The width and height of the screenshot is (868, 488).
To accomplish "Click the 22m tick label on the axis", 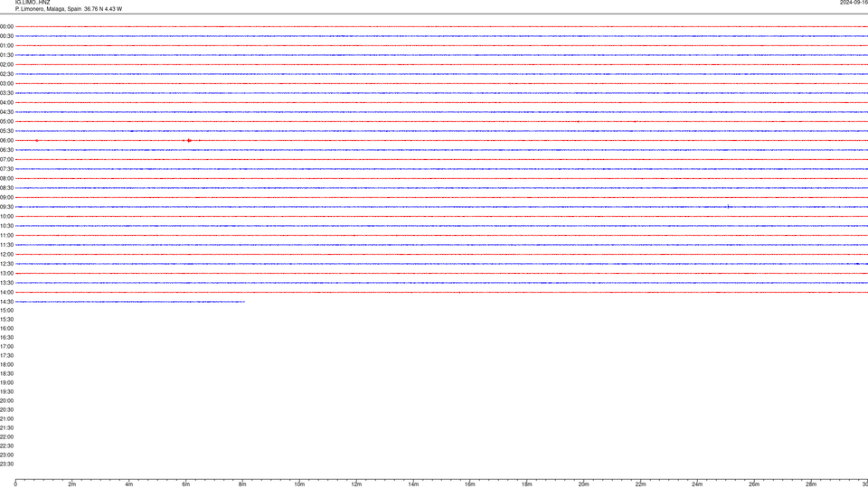I will pos(640,484).
